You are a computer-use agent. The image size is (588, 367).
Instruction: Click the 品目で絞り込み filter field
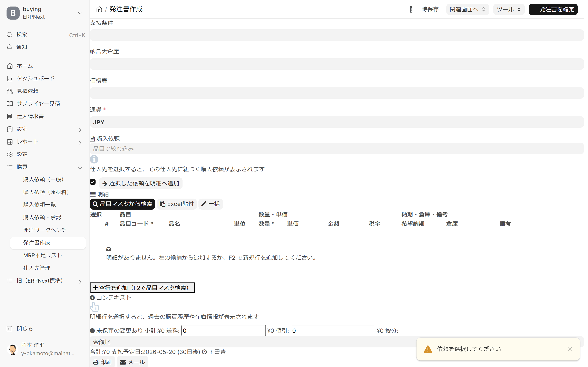336,149
